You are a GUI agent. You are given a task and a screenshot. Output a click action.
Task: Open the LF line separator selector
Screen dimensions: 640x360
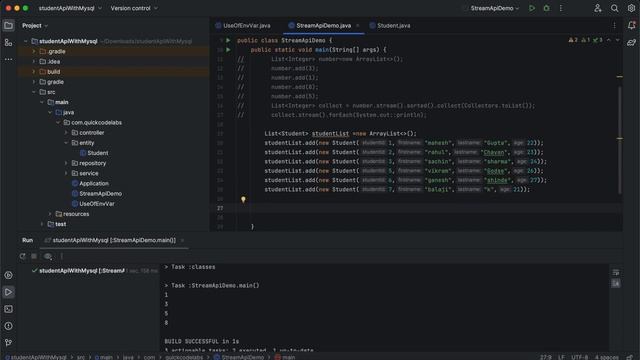tap(561, 357)
